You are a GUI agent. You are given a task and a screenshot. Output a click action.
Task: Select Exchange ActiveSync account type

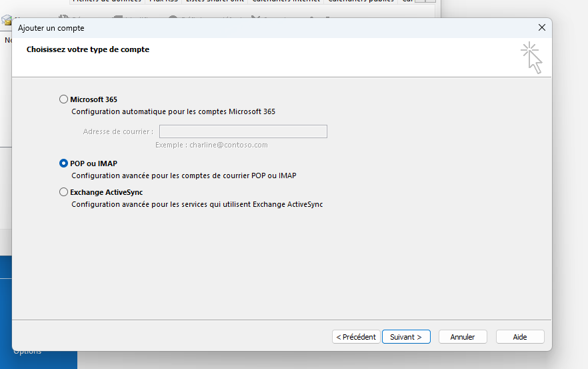pos(64,192)
